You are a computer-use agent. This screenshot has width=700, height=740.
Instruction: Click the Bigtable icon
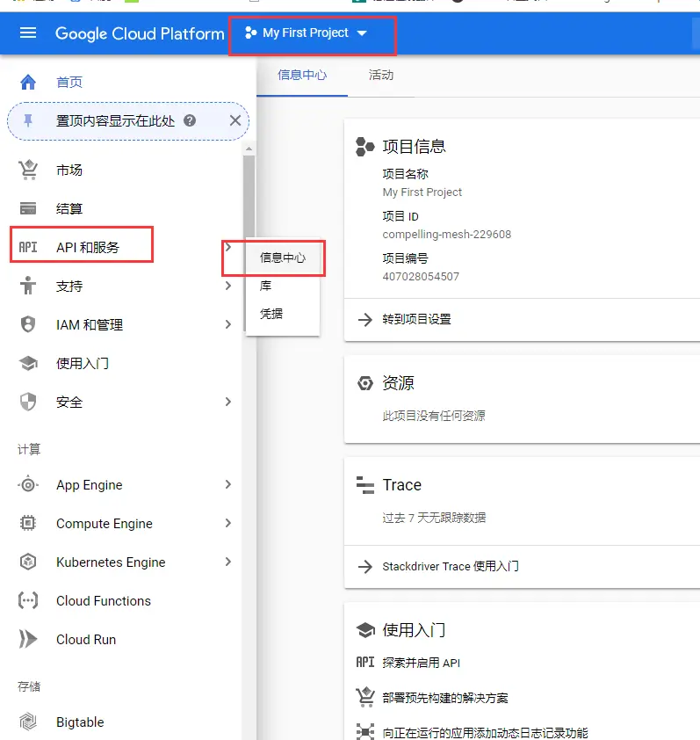[28, 722]
